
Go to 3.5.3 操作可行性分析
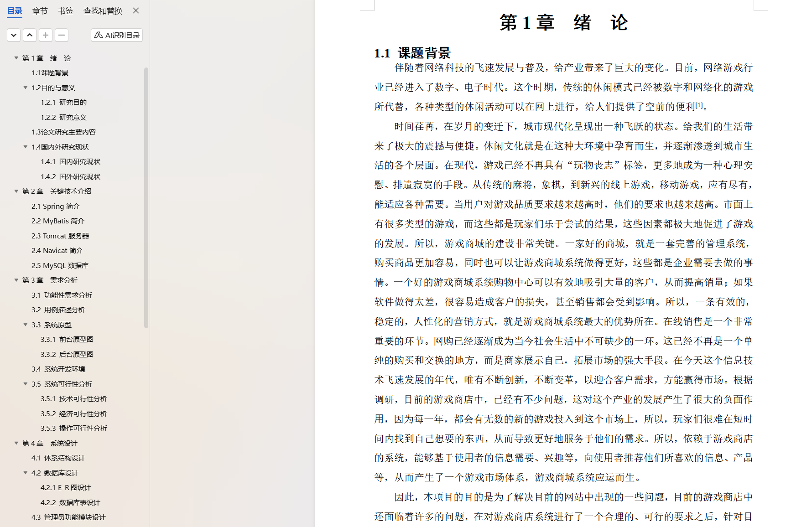pos(73,428)
